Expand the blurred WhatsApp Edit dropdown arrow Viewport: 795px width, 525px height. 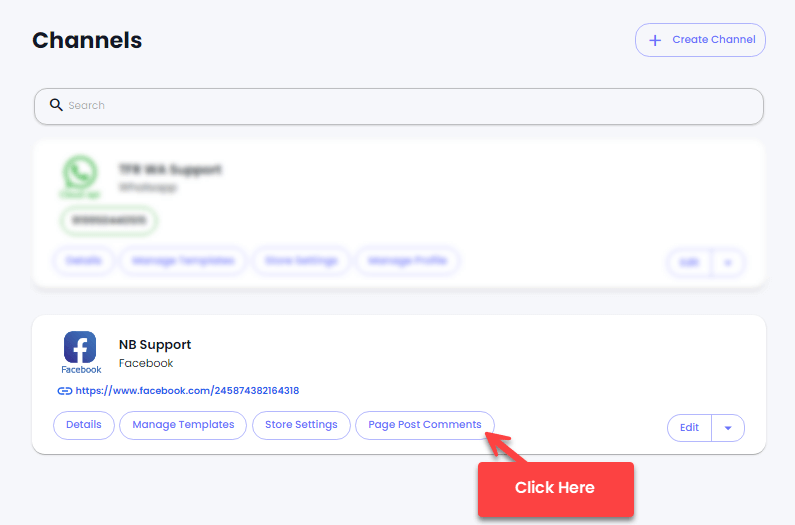point(728,263)
